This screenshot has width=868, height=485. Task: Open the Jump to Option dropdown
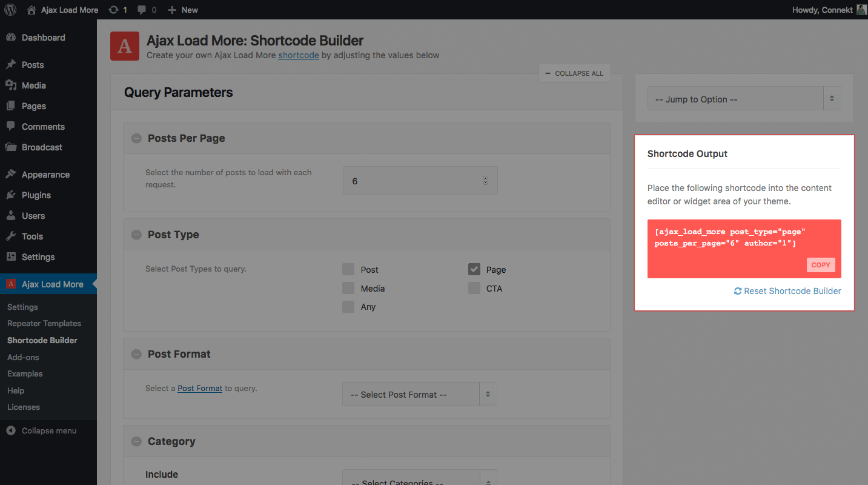(744, 99)
